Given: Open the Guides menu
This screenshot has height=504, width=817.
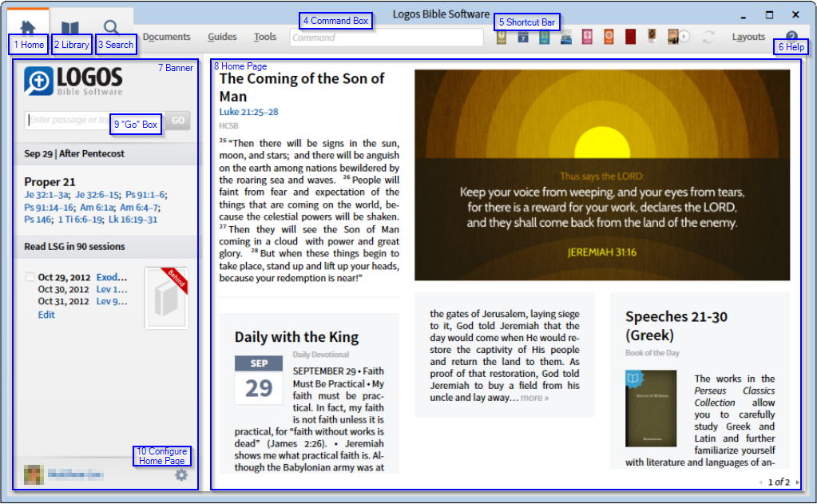Looking at the screenshot, I should 222,37.
